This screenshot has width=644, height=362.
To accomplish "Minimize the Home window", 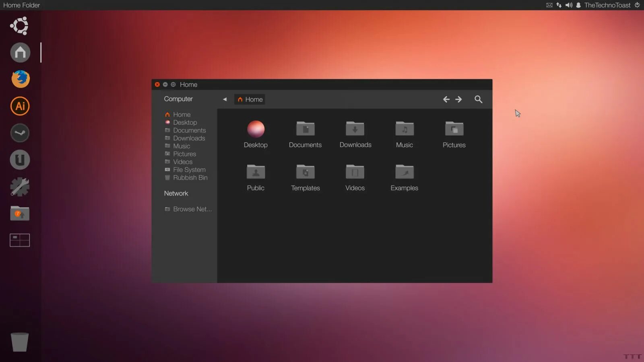I will click(165, 84).
